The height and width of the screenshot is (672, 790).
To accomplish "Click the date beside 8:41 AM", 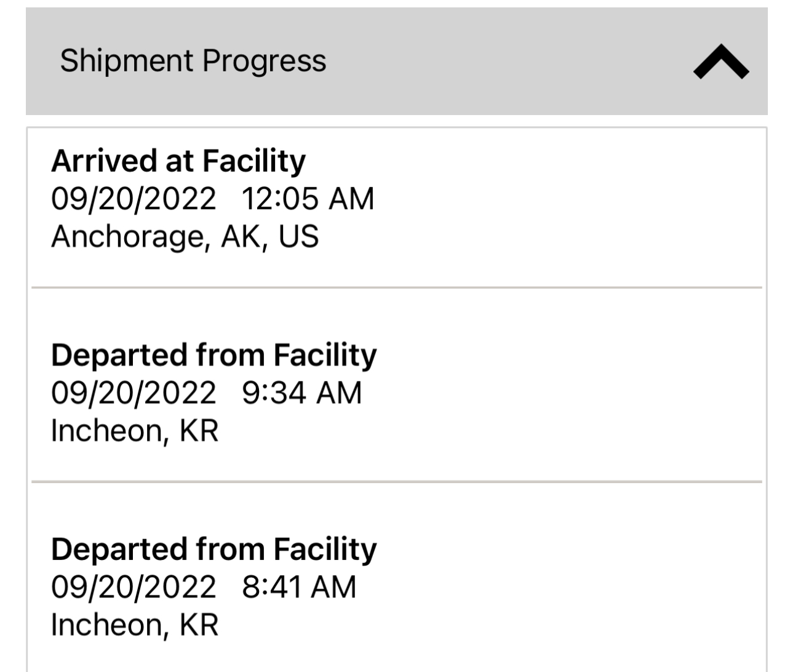I will pyautogui.click(x=134, y=587).
